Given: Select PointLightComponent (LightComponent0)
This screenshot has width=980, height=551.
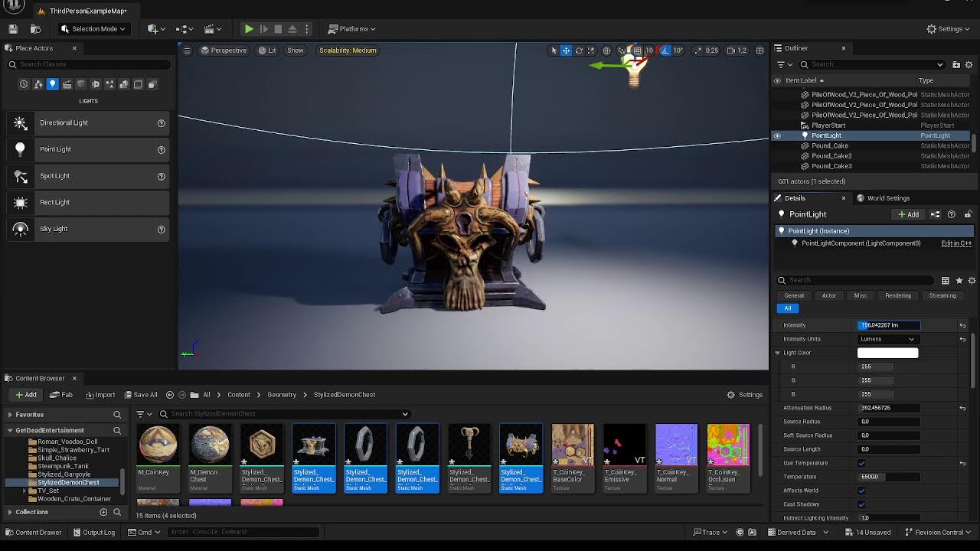Looking at the screenshot, I should click(861, 243).
